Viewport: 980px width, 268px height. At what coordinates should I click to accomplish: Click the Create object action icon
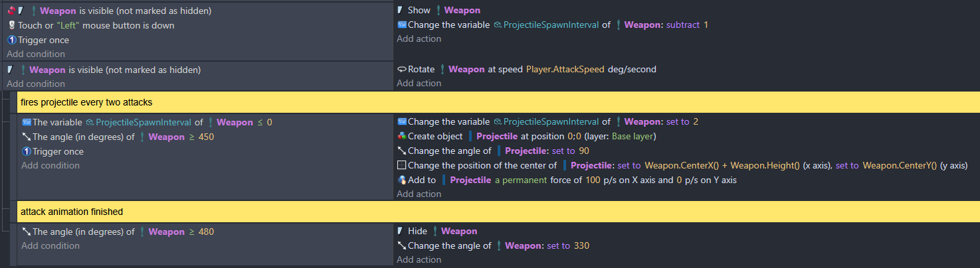(x=401, y=137)
